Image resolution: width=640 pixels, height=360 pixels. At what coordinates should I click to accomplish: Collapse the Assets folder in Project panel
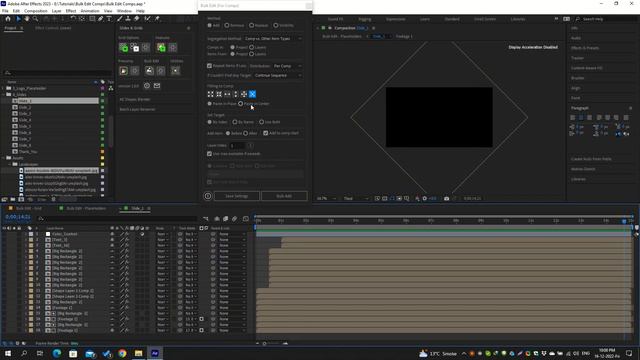4,158
